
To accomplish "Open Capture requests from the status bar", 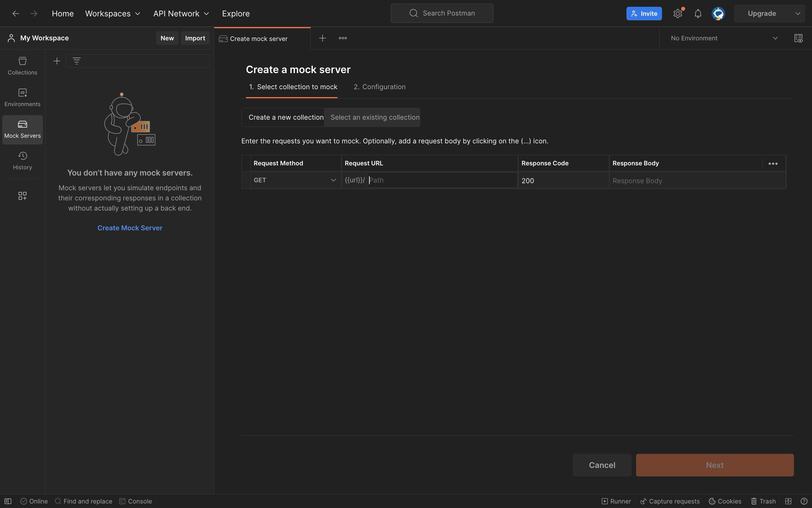I will 670,501.
